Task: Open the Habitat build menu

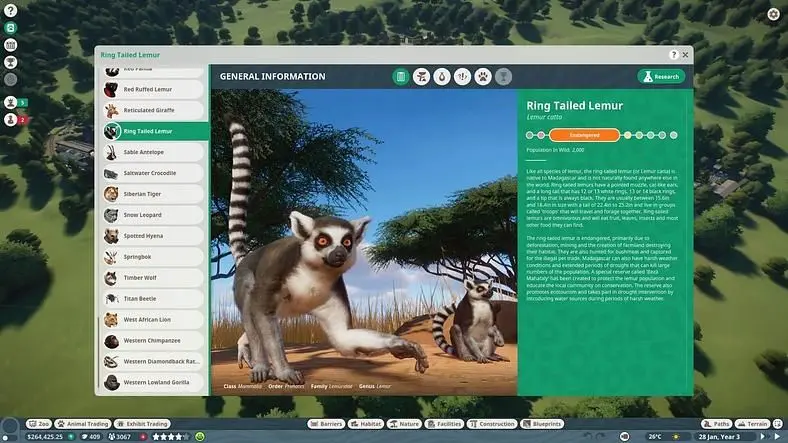Action: [x=366, y=424]
